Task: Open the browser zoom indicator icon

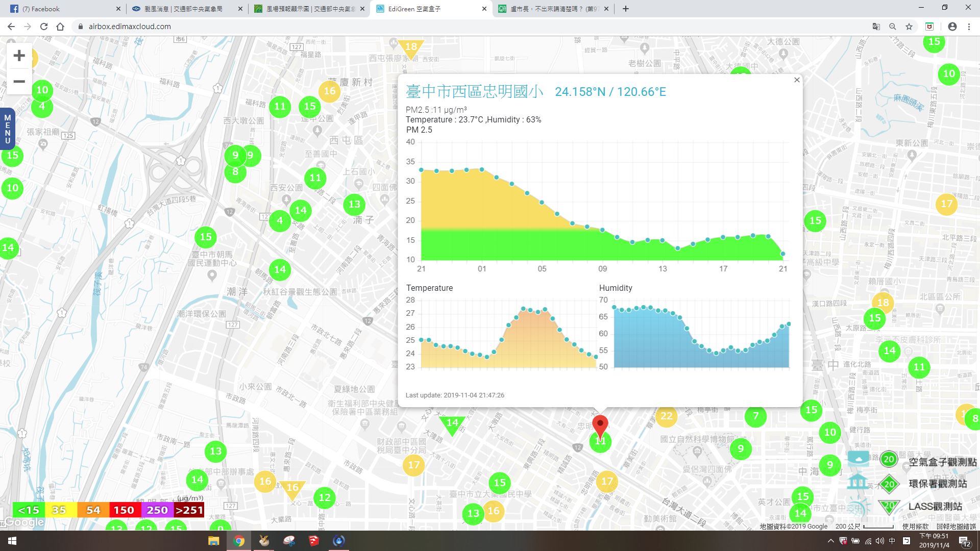Action: pyautogui.click(x=892, y=27)
